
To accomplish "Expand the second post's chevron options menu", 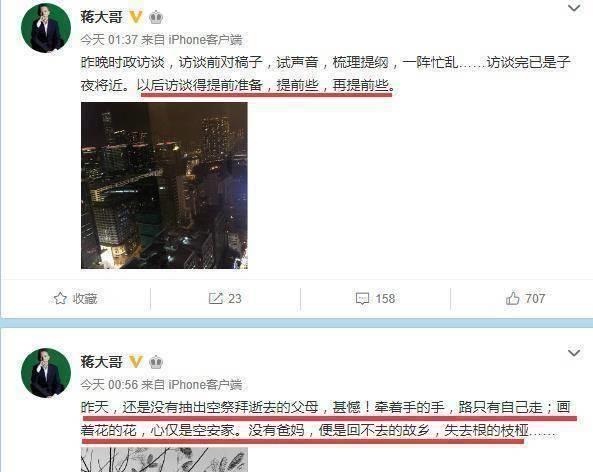I will tap(574, 353).
